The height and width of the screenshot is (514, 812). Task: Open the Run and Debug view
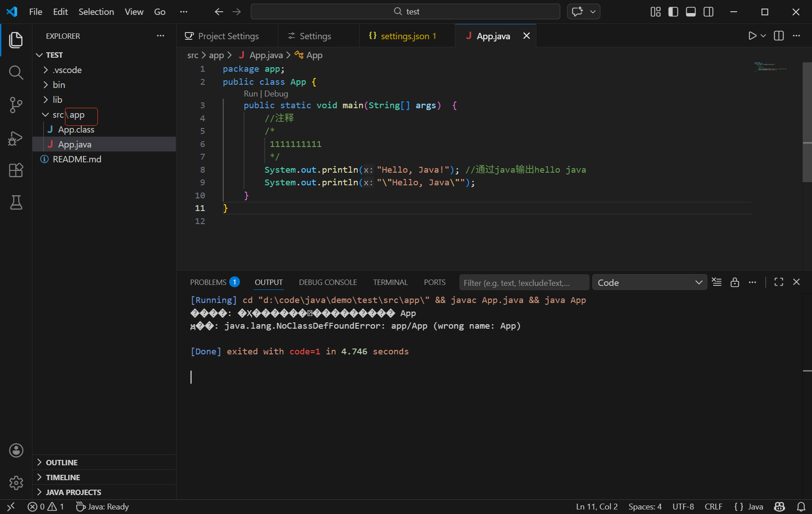point(16,138)
